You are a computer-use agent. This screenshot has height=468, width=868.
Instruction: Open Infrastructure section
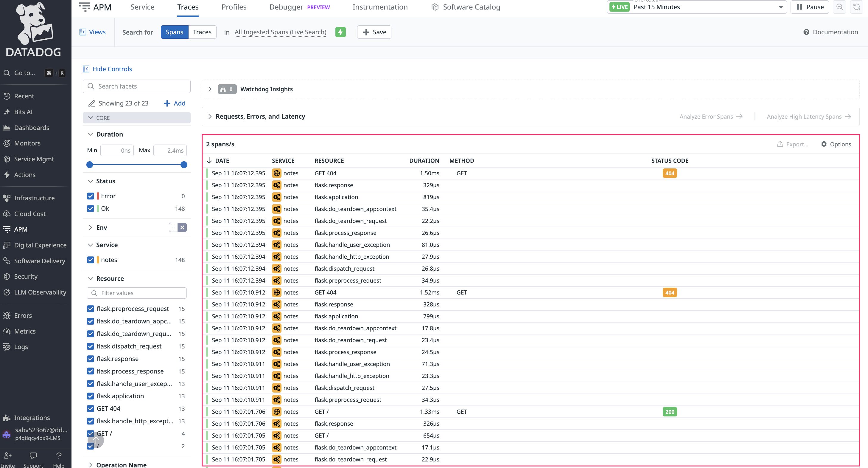pos(34,198)
